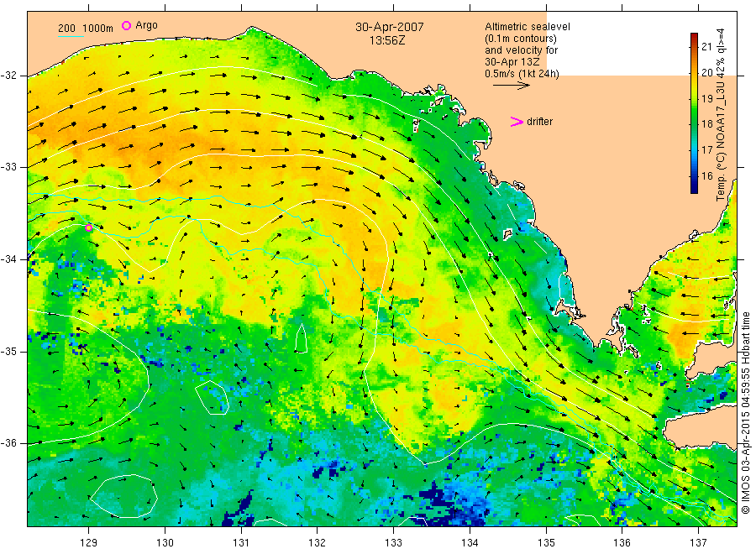Click the longitude label 129
Screen dimensions: 756x554
coord(89,543)
